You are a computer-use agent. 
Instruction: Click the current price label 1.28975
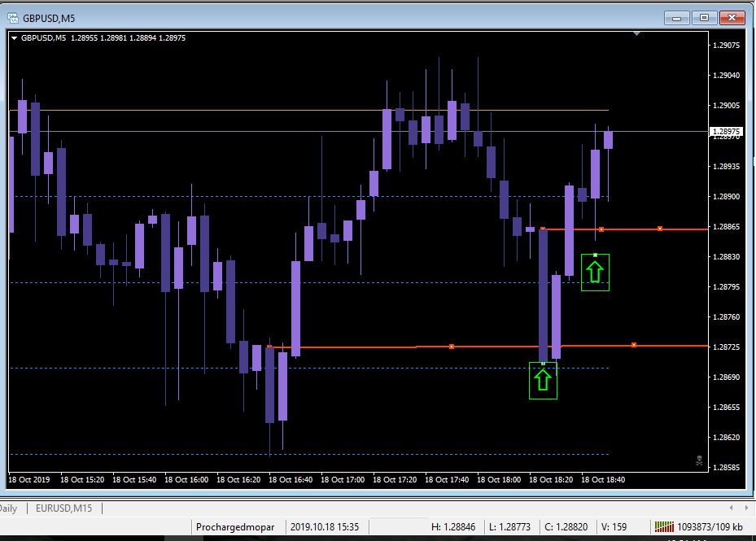(x=727, y=131)
